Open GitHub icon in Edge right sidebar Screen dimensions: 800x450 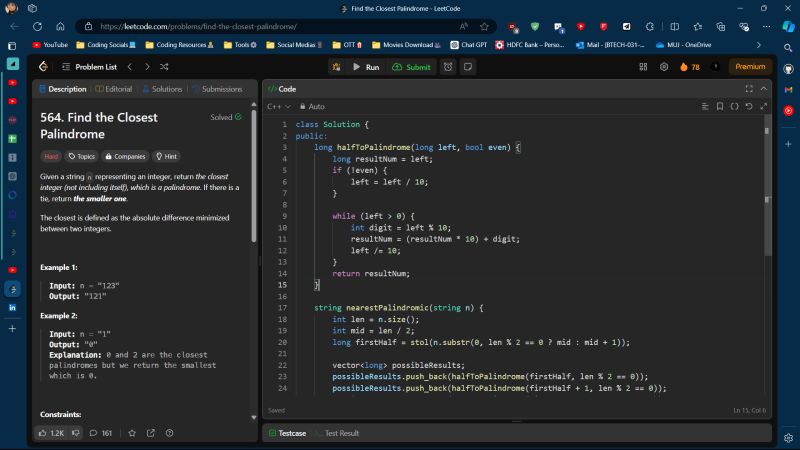tap(789, 69)
